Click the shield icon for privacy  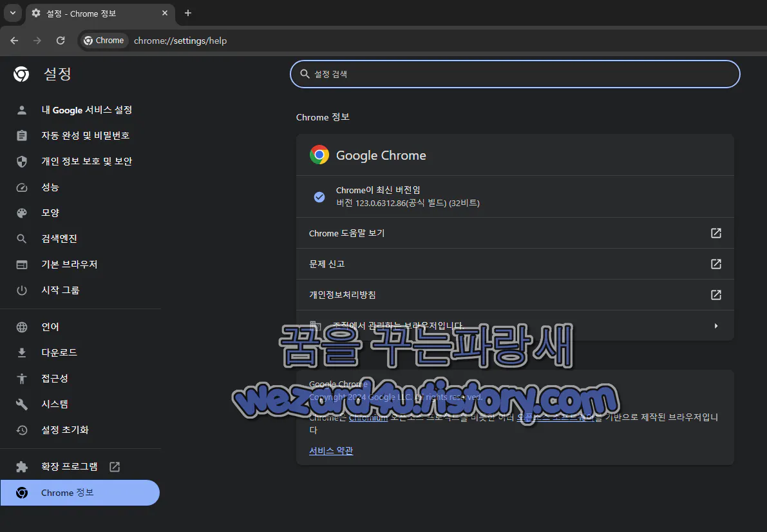[21, 162]
